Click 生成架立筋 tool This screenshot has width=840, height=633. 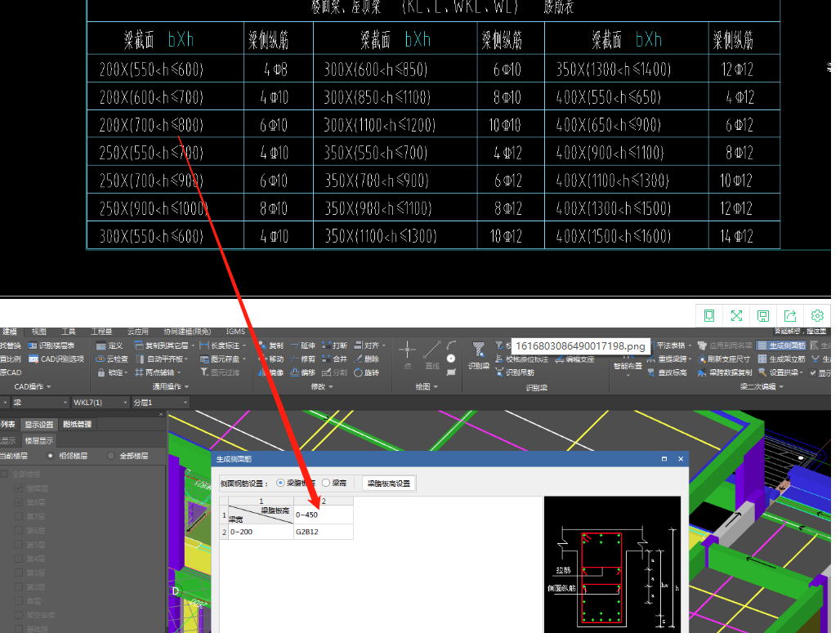pyautogui.click(x=782, y=359)
